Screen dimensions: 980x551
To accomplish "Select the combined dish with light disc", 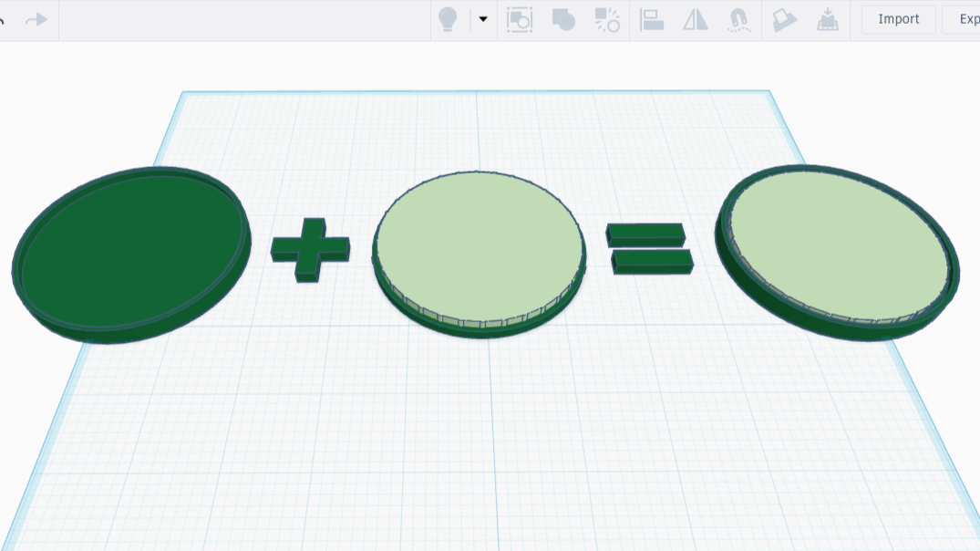I will [x=838, y=253].
